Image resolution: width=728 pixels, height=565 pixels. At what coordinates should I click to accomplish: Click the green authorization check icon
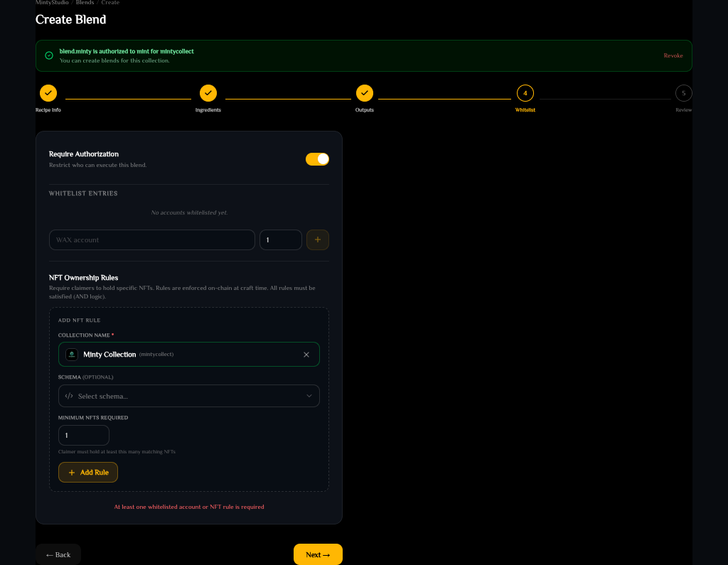click(49, 55)
